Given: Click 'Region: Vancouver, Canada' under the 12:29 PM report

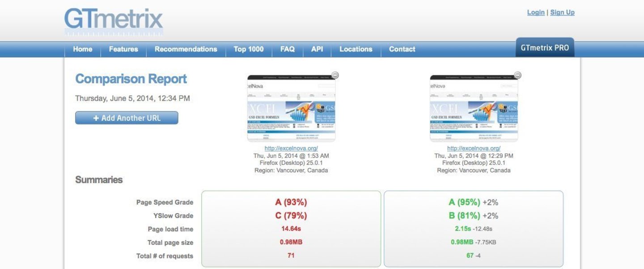Looking at the screenshot, I should pyautogui.click(x=474, y=170).
